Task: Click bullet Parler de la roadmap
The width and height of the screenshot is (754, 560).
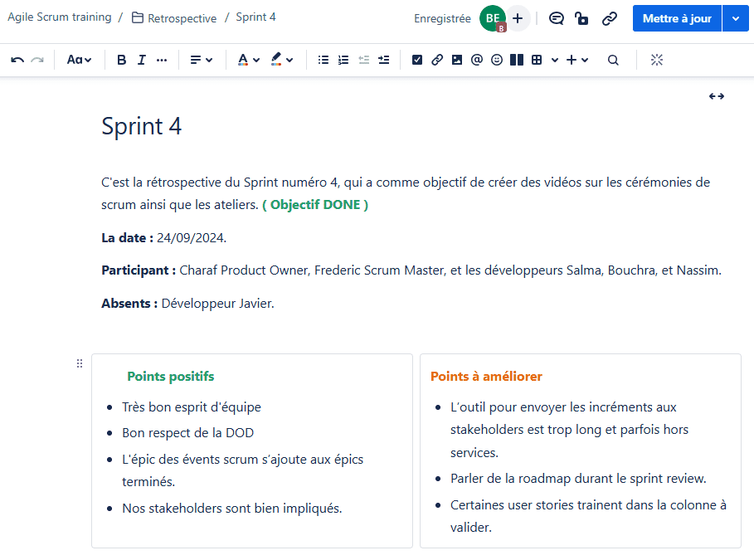Action: point(578,479)
